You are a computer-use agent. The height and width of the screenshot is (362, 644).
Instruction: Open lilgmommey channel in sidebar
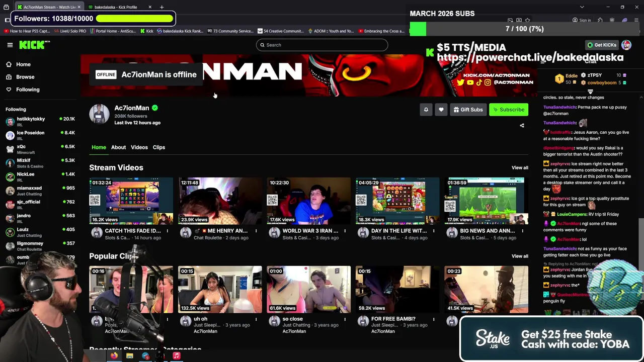pyautogui.click(x=40, y=246)
